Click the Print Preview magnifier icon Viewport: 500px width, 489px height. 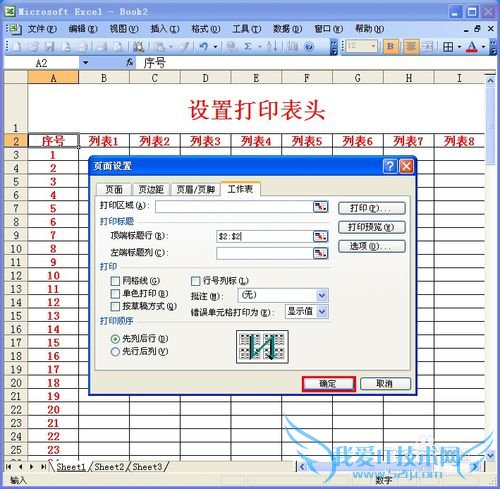pyautogui.click(x=118, y=47)
